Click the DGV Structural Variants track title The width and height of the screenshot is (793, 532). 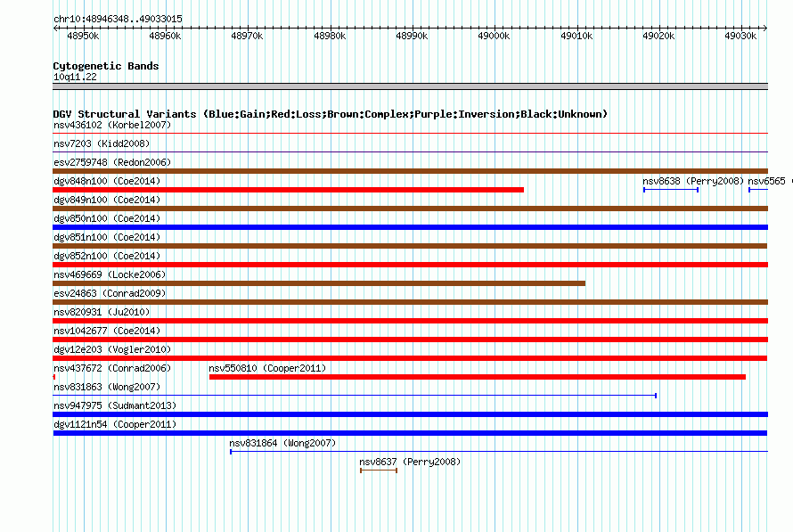tap(331, 114)
